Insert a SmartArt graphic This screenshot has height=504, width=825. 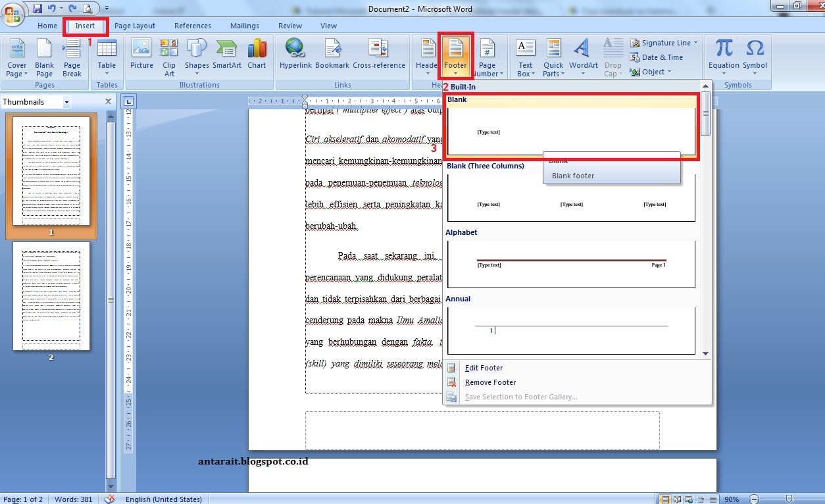point(226,57)
